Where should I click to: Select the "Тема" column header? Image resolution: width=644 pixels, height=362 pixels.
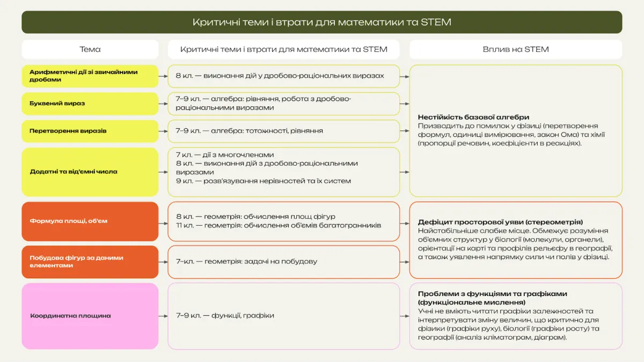pos(90,49)
